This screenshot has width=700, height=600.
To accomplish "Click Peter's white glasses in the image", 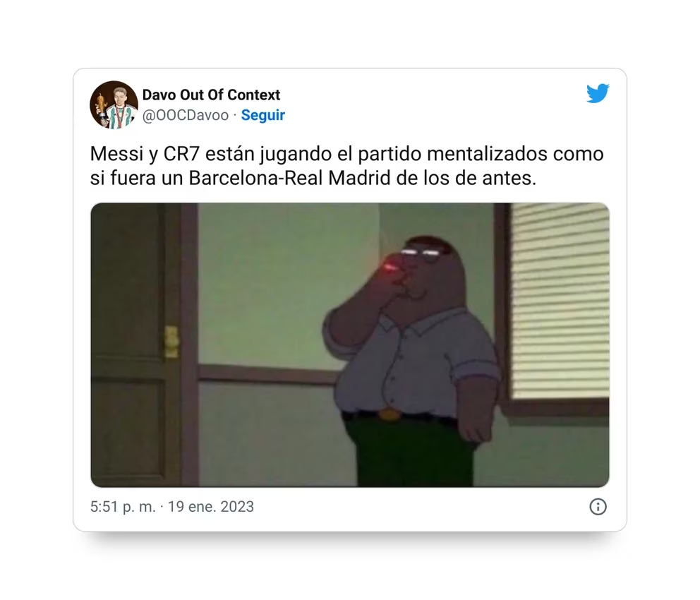I will coord(420,253).
